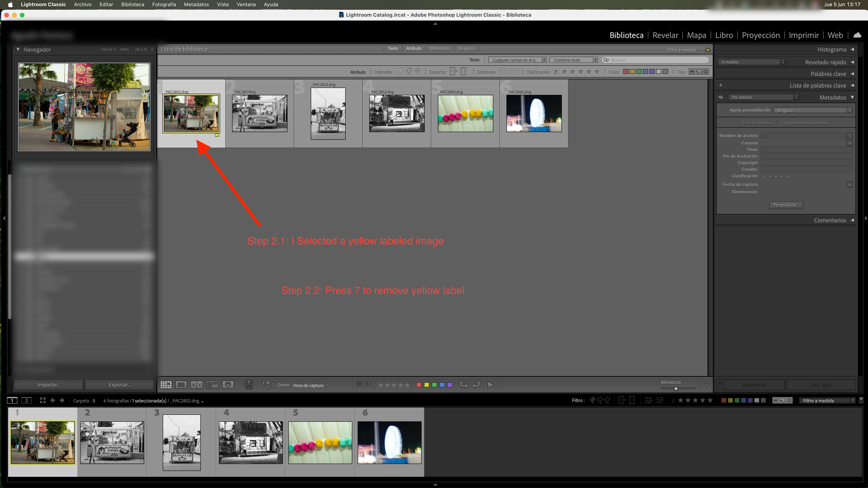This screenshot has width=868, height=488.
Task: Click the cloud sync icon
Action: pos(857,35)
